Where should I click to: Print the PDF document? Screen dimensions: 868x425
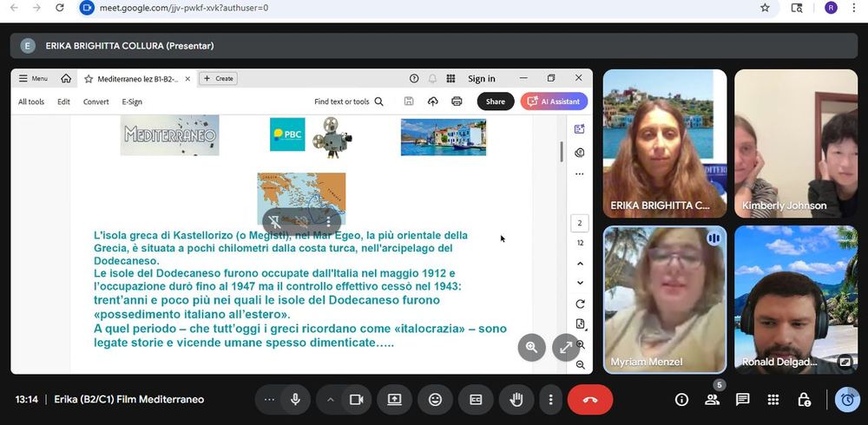457,101
